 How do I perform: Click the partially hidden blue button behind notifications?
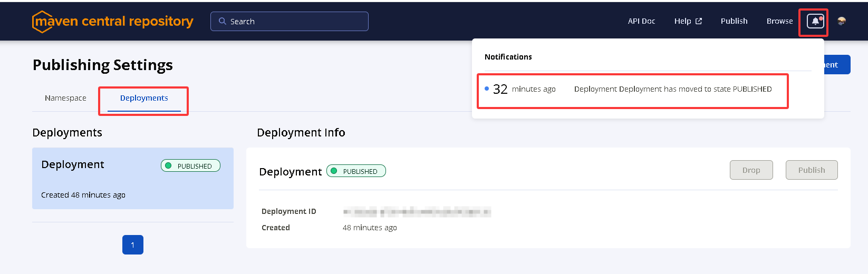(837, 64)
